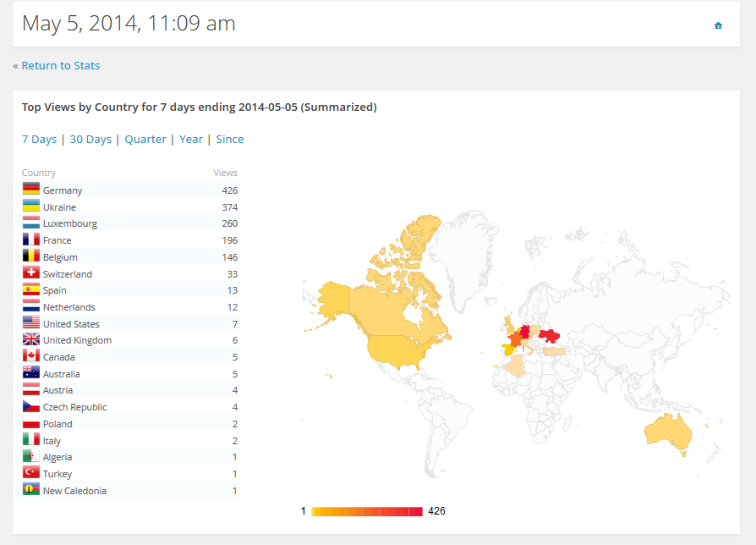Click the Canada flag icon
Viewport: 756px width, 545px height.
pos(31,356)
